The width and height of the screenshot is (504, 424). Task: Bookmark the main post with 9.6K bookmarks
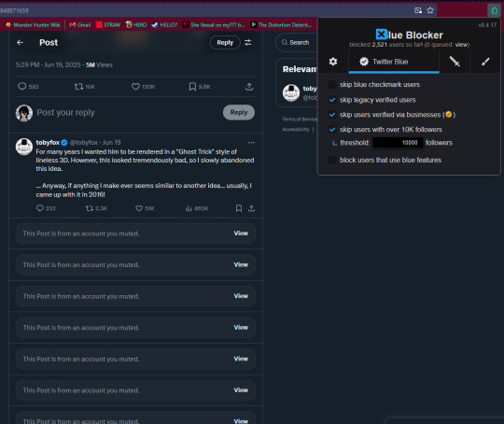tap(192, 87)
